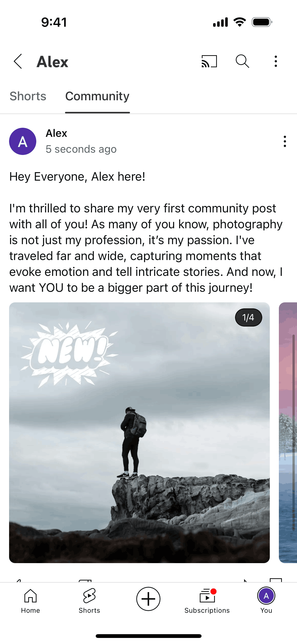
Task: Open channel overflow menu at top
Action: click(276, 61)
